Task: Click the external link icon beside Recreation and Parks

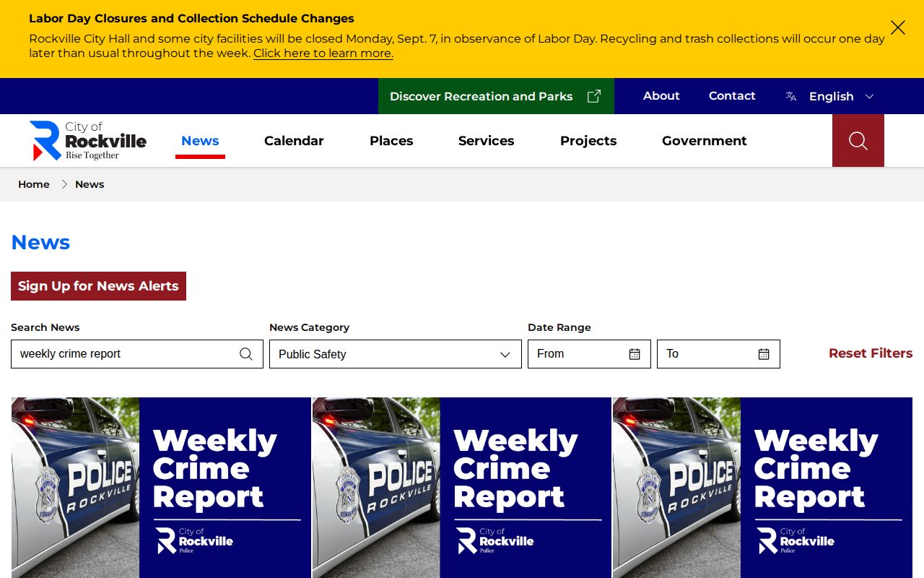Action: point(593,96)
